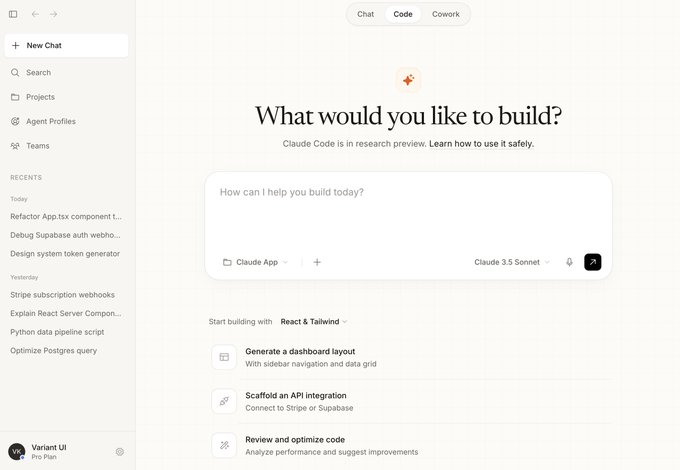The image size is (680, 470).
Task: Click the New Chat button
Action: pos(66,46)
